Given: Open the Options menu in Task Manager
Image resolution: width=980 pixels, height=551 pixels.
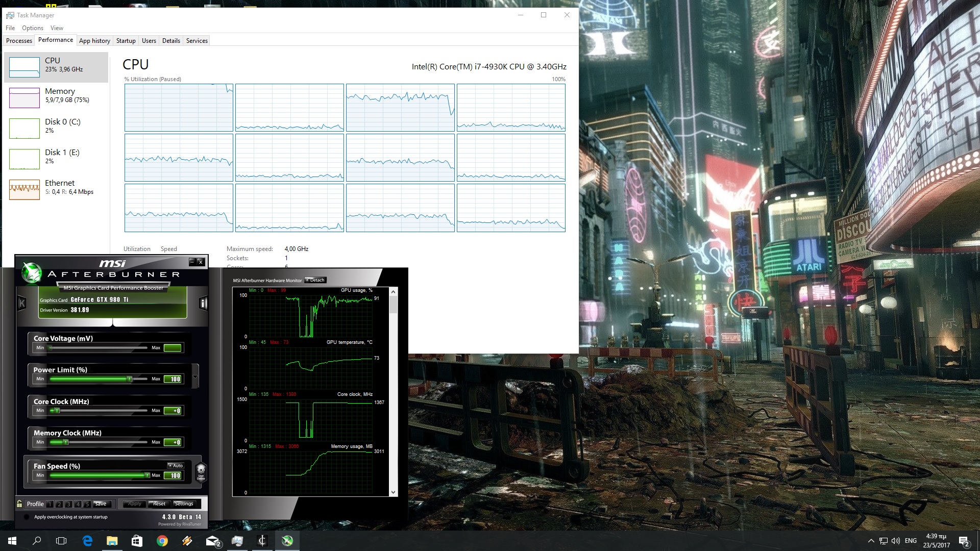Looking at the screenshot, I should point(32,28).
